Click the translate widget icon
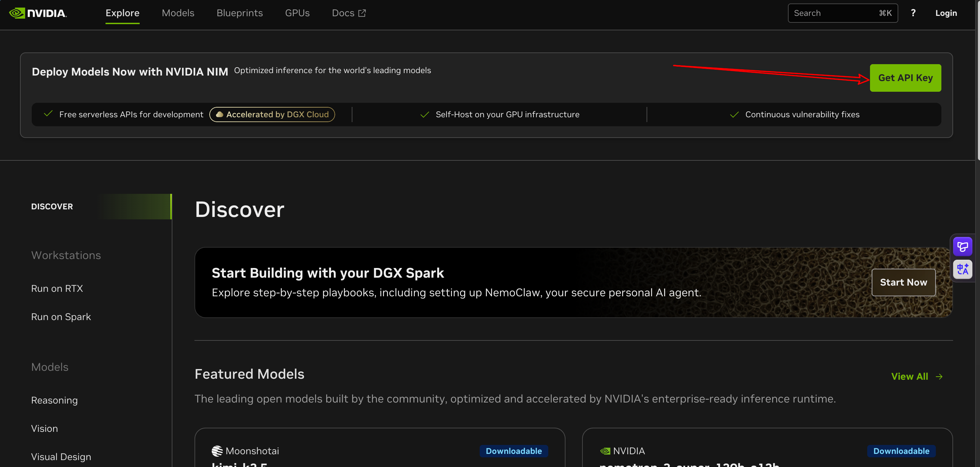The width and height of the screenshot is (980, 467). [x=962, y=269]
